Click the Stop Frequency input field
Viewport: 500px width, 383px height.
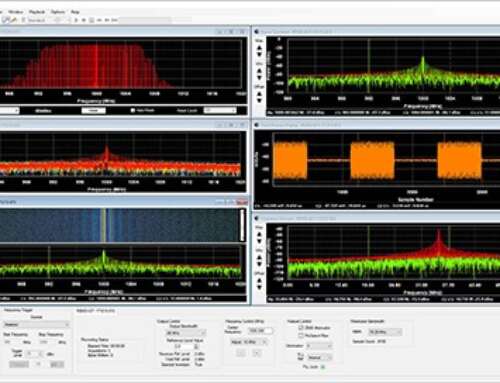(x=47, y=342)
